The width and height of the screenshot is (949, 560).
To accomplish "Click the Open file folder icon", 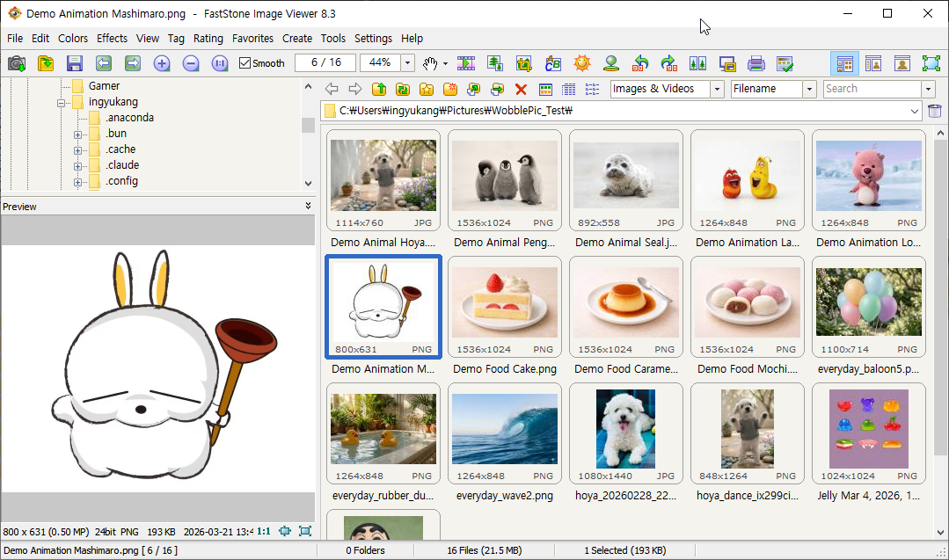I will (46, 63).
